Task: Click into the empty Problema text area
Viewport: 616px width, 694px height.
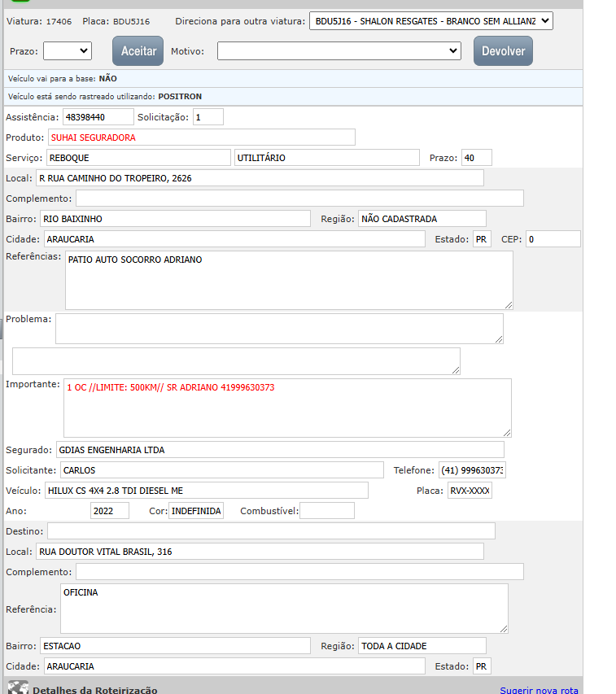Action: [279, 329]
